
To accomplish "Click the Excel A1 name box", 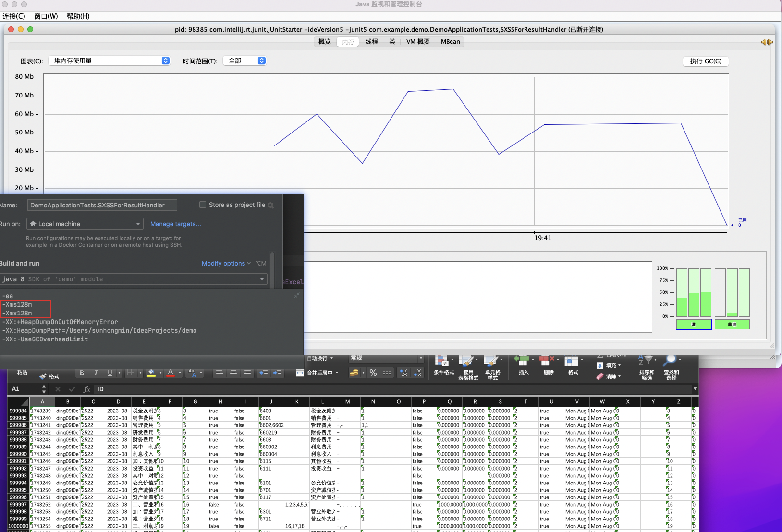I will [25, 389].
